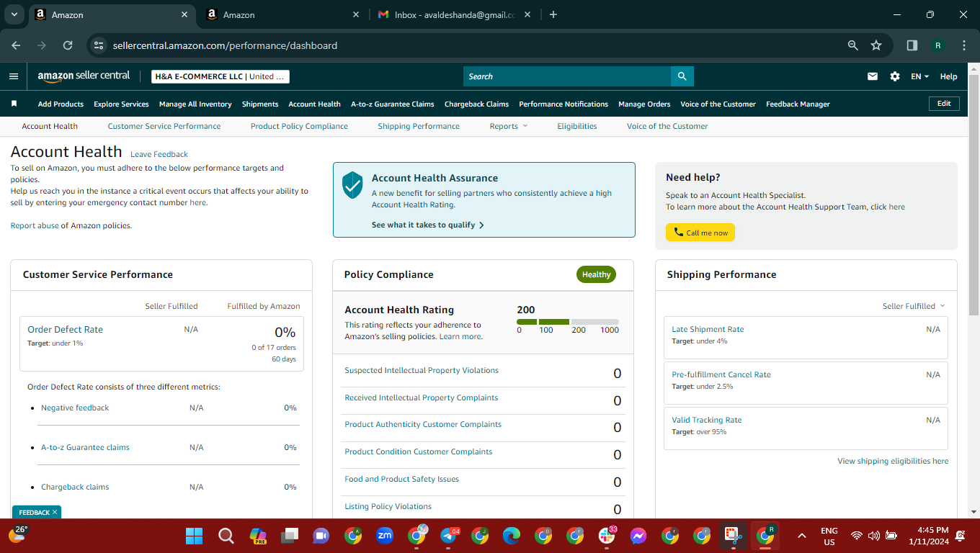The image size is (980, 553).
Task: Open Pre-fulfillment Cancel Rate link
Action: tap(721, 374)
